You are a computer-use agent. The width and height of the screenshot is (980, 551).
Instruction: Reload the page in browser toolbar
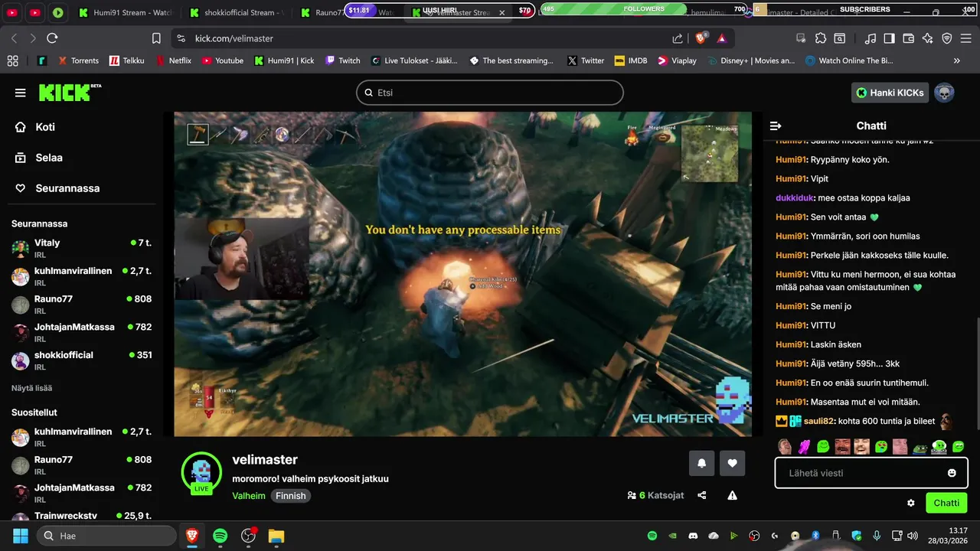click(x=52, y=38)
